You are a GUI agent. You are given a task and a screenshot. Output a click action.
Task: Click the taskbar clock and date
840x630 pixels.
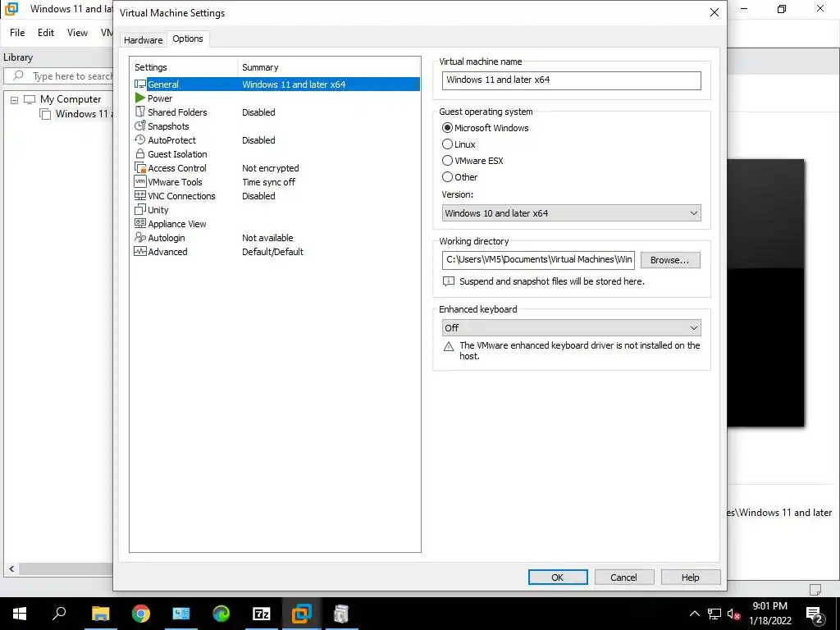[x=769, y=614]
